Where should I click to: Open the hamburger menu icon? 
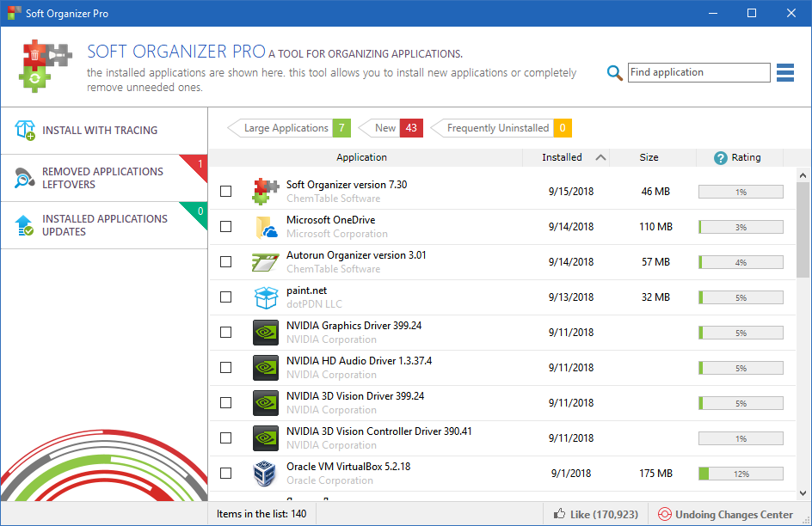[x=785, y=73]
